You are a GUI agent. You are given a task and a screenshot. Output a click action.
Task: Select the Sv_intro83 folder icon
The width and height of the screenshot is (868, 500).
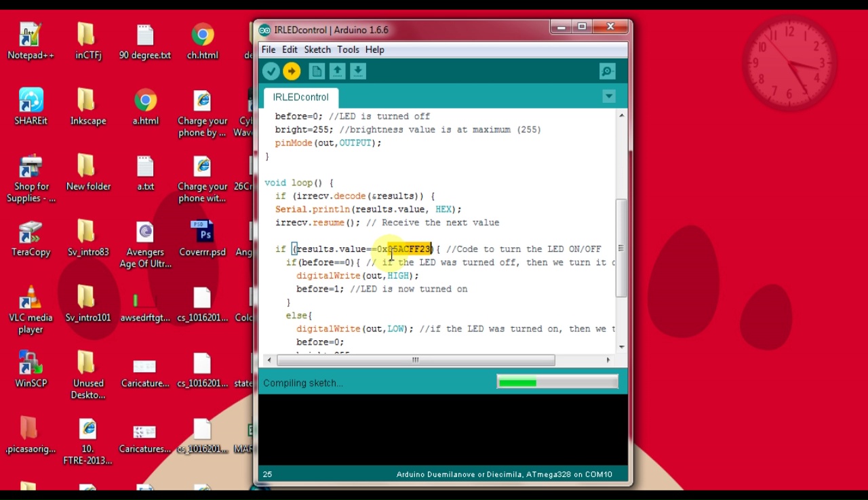(88, 238)
